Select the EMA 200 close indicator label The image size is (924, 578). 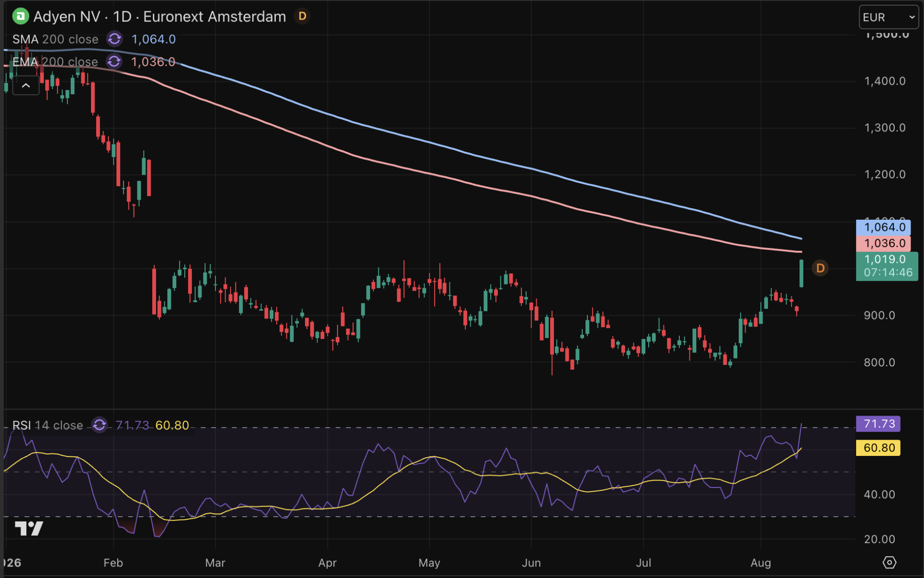tap(55, 62)
